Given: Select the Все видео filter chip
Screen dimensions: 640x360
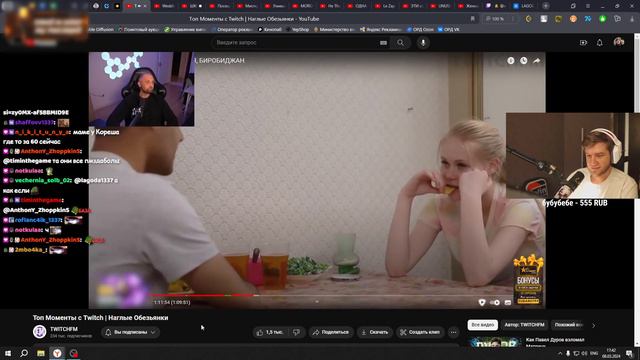Looking at the screenshot, I should (x=482, y=325).
